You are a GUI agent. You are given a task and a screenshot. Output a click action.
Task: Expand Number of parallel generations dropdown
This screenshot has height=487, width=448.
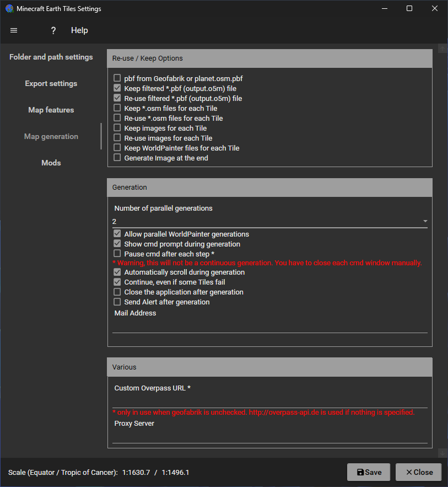[x=425, y=221]
